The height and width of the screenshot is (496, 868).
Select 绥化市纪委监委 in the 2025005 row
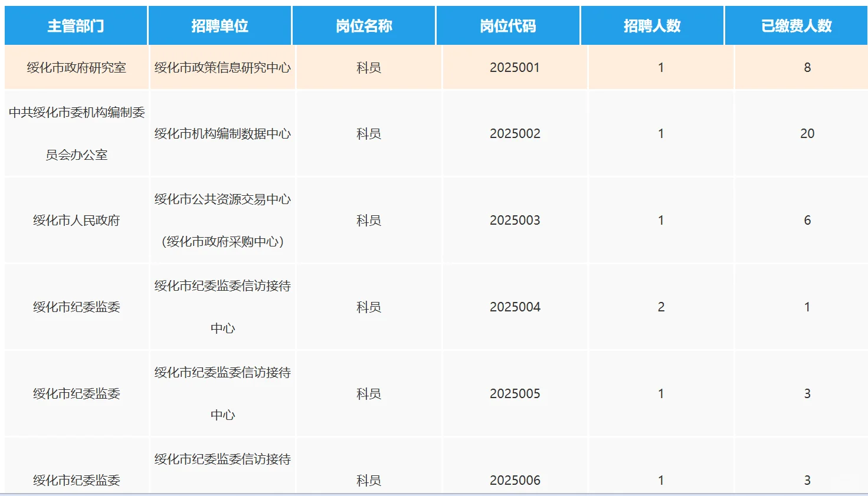click(x=77, y=394)
